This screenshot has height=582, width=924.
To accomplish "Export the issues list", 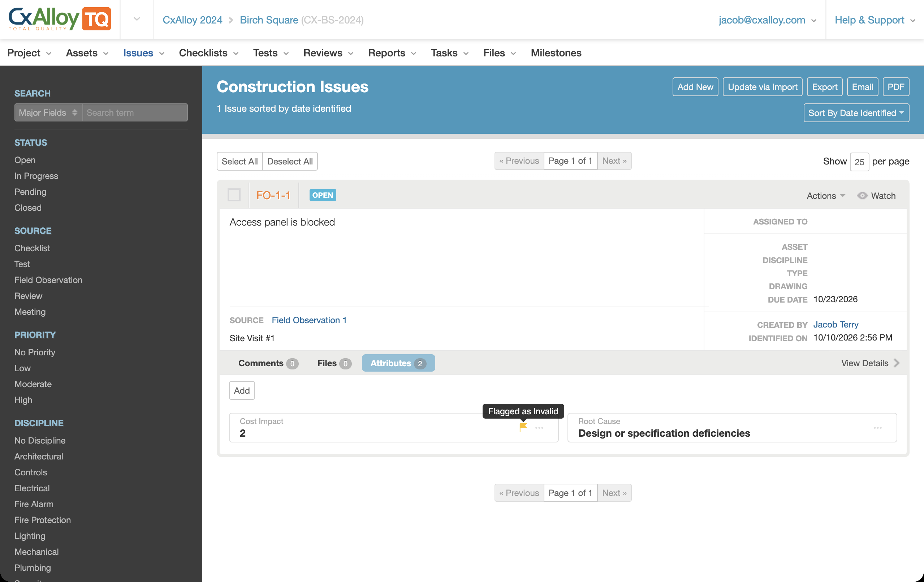I will (825, 87).
